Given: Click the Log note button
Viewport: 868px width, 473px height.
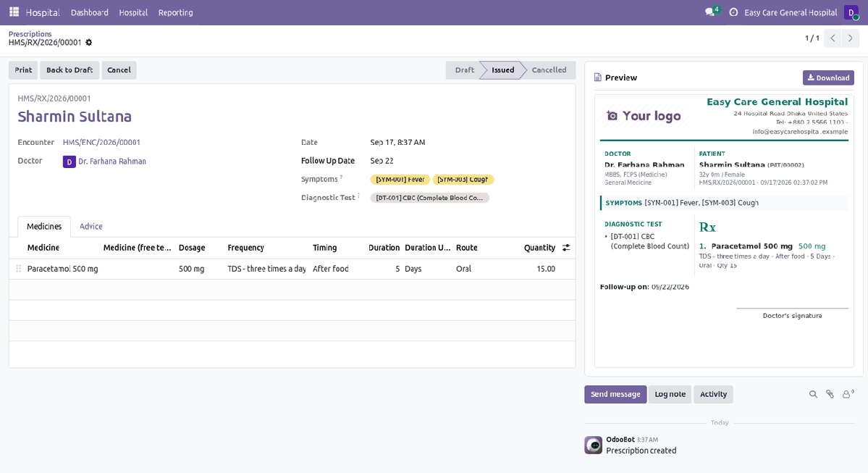Looking at the screenshot, I should click(670, 394).
